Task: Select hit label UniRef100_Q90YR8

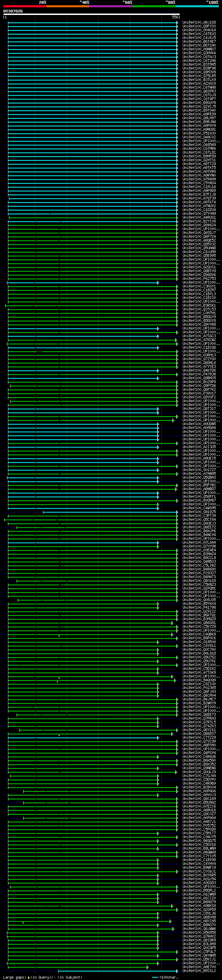Action: coord(199,324)
